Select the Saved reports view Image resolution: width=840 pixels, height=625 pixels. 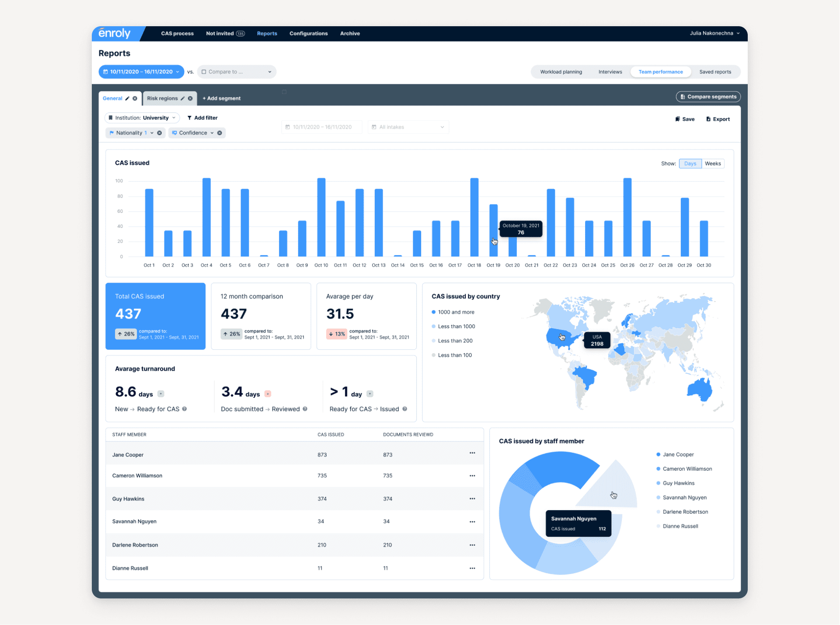(715, 72)
